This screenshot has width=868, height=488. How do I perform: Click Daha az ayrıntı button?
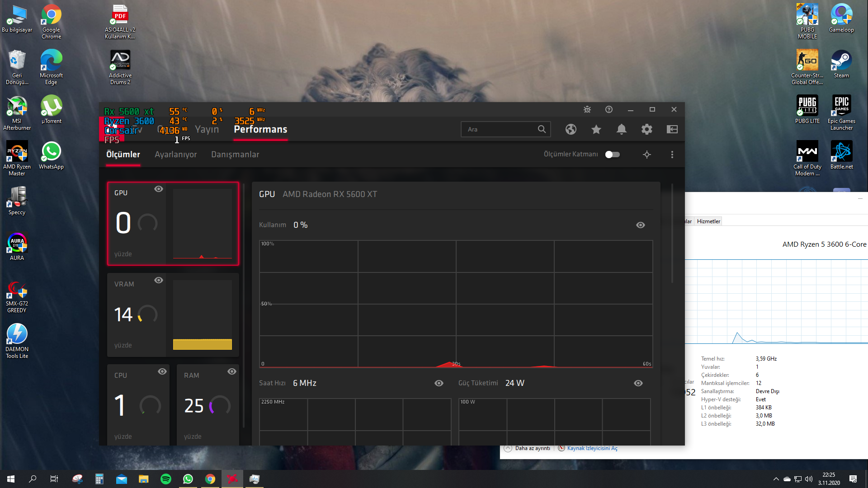pyautogui.click(x=528, y=448)
